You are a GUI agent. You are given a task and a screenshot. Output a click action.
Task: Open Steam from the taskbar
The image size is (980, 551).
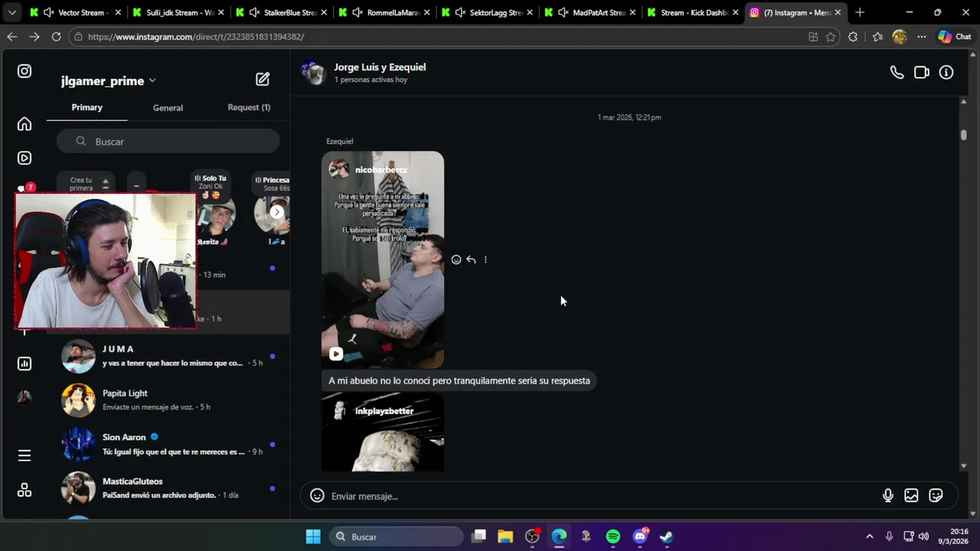coord(666,536)
